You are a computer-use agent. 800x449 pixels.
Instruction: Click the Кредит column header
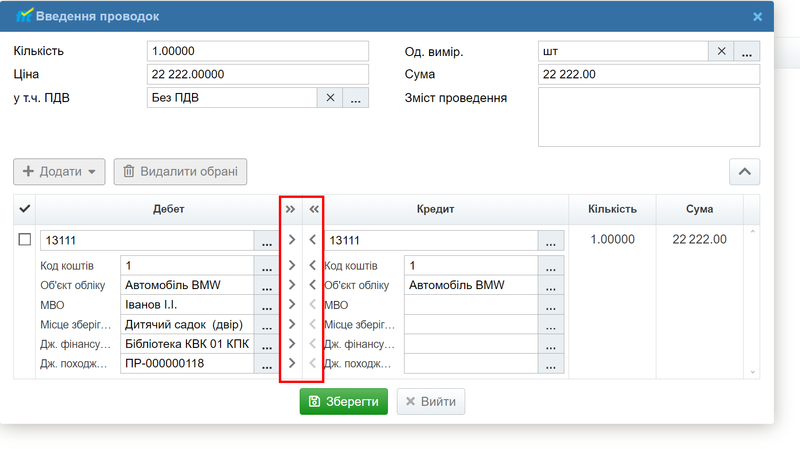435,209
